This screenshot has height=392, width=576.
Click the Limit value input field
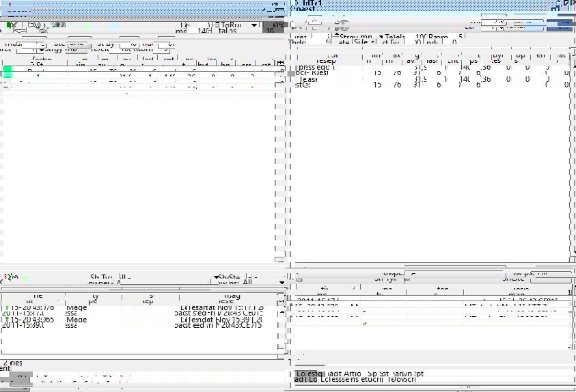tap(204, 30)
